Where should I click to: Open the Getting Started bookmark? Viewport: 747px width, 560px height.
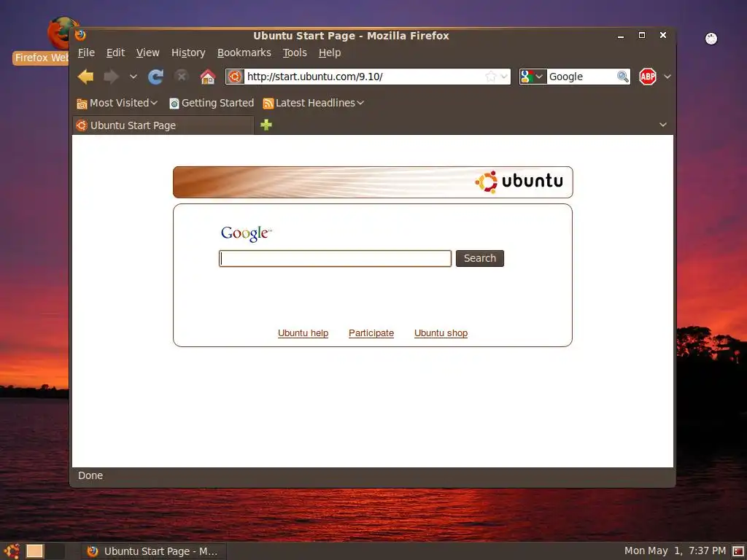pos(212,103)
